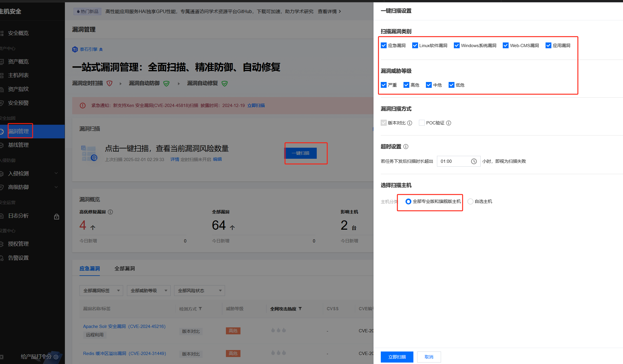Click green shield next to 漏洞自动防御

(x=166, y=83)
